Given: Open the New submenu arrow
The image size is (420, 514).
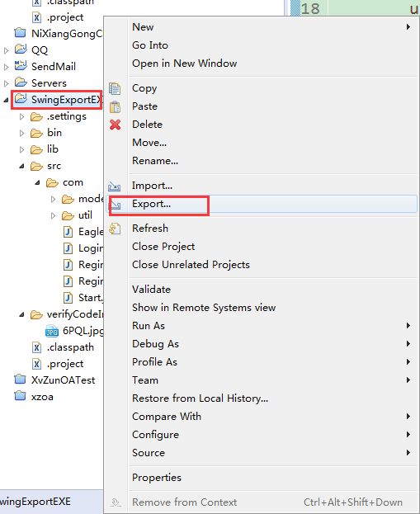Looking at the screenshot, I should (408, 27).
